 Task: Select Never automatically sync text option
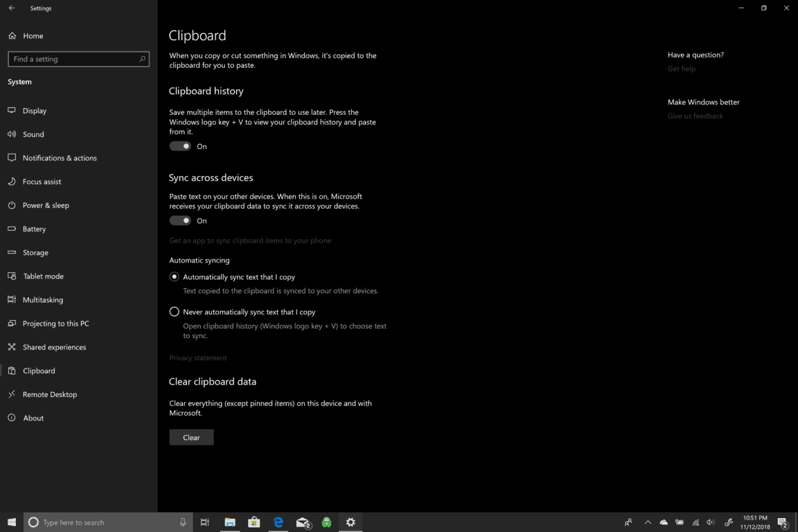click(175, 312)
